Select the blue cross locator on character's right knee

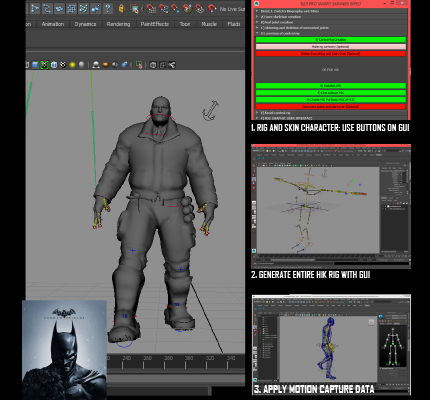pos(132,250)
